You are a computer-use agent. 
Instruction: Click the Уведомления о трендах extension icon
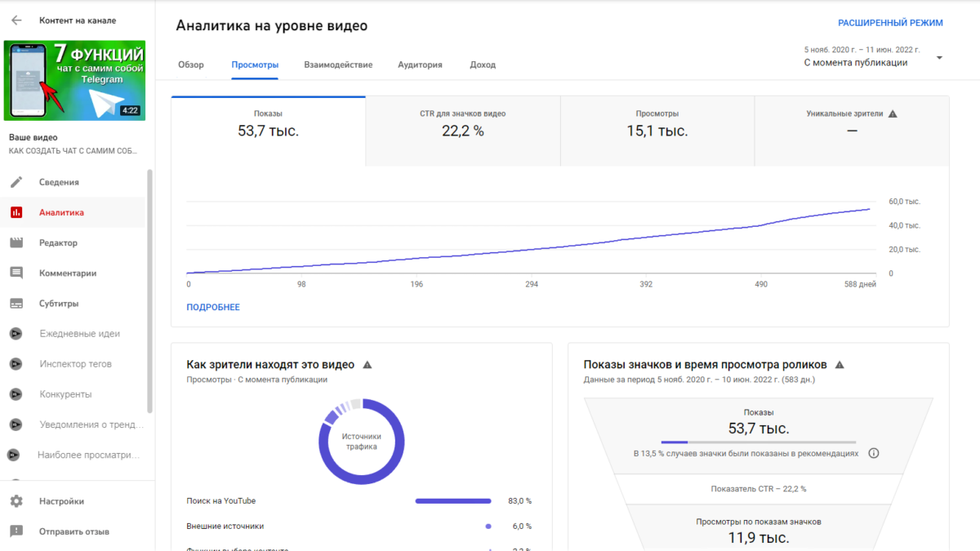(16, 424)
